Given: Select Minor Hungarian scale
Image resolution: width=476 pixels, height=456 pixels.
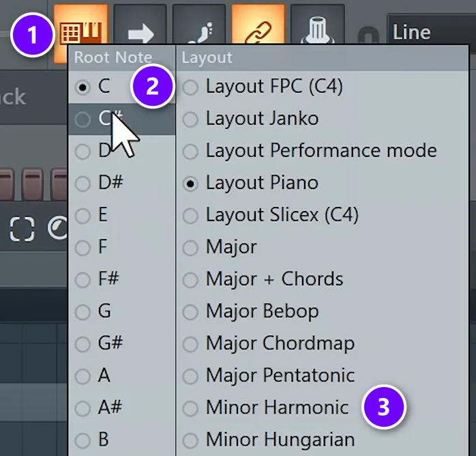Looking at the screenshot, I should coord(323,440).
